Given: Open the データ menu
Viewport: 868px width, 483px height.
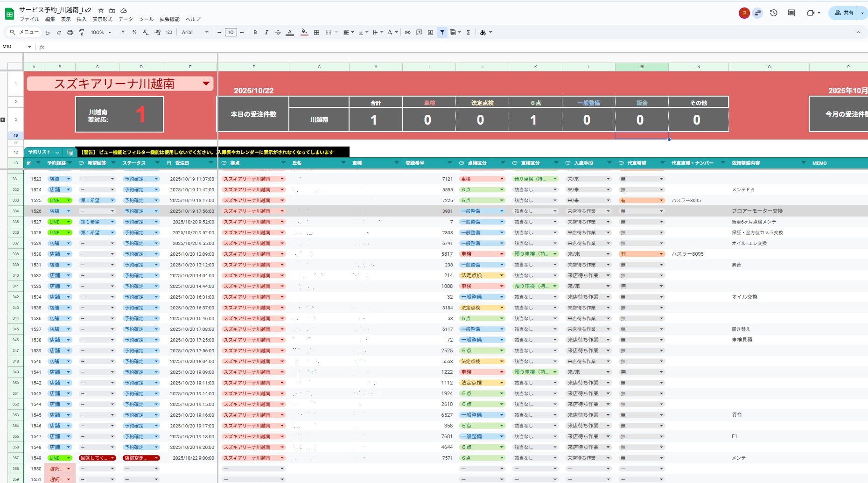Looking at the screenshot, I should pyautogui.click(x=126, y=19).
